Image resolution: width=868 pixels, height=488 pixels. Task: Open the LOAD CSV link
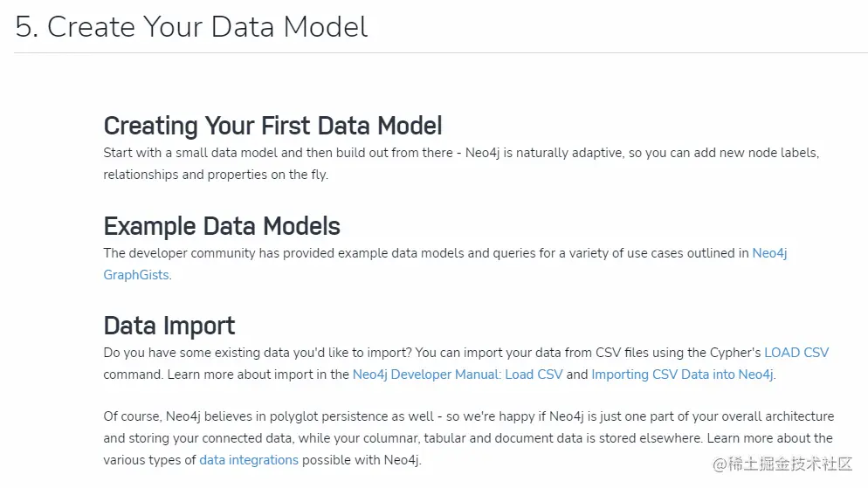click(x=796, y=353)
